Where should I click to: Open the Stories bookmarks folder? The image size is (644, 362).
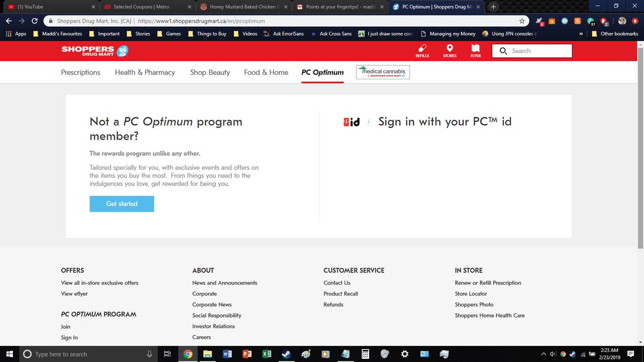tap(138, 33)
